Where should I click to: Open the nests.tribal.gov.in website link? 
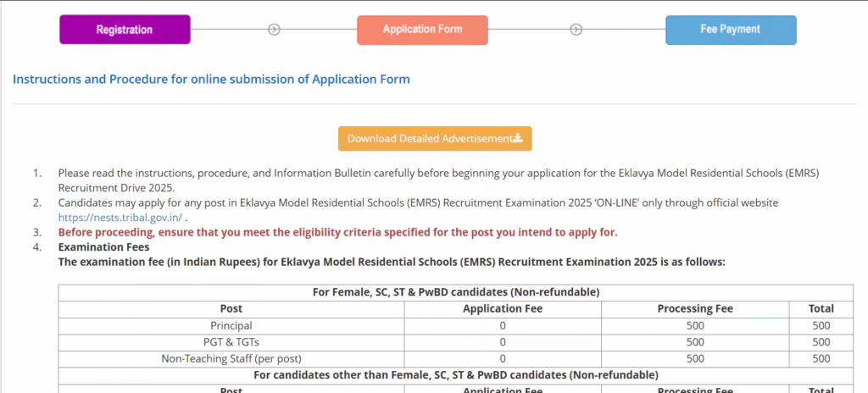pyautogui.click(x=120, y=217)
